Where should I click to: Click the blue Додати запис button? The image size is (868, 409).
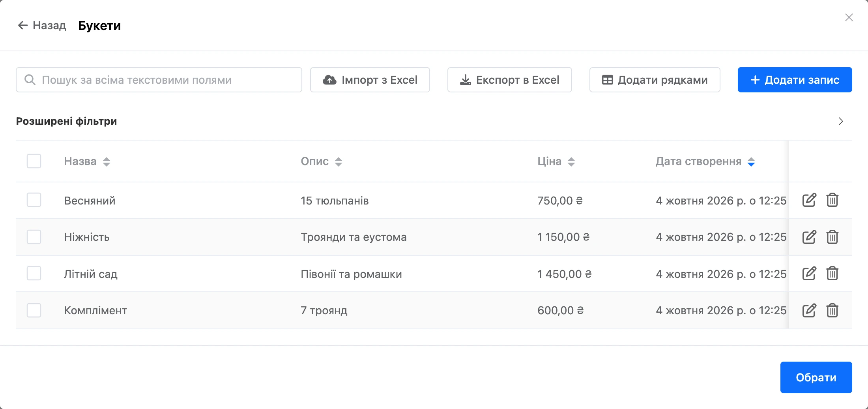click(795, 80)
